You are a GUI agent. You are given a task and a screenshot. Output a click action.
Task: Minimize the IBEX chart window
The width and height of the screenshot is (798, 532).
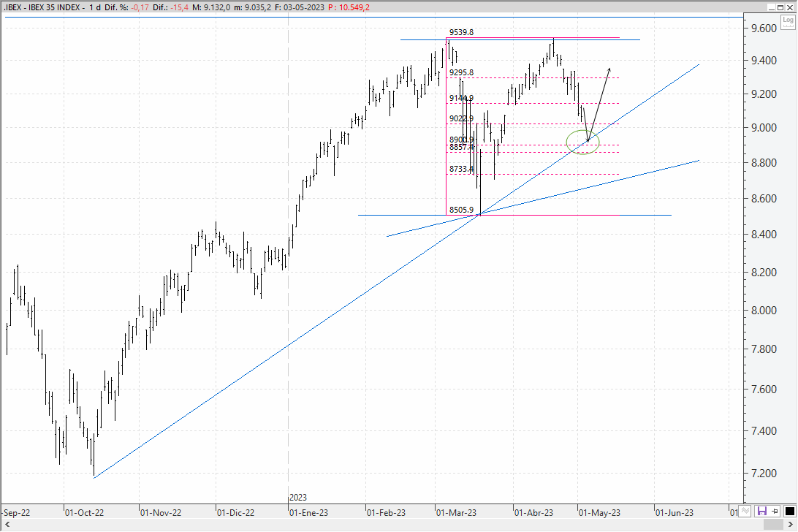[x=772, y=7]
